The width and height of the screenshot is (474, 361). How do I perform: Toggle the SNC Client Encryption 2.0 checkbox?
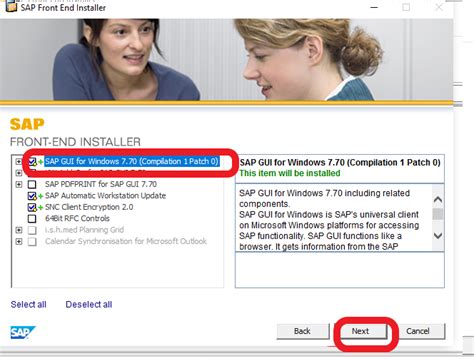click(32, 207)
